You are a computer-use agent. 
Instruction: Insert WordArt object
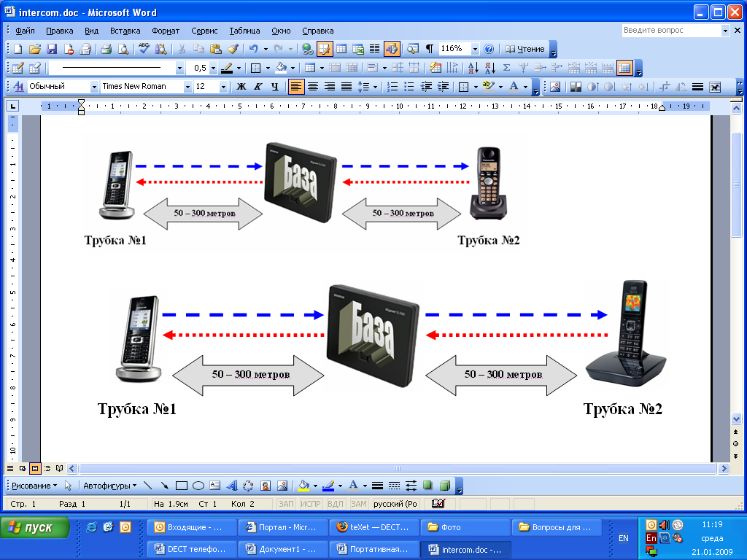[231, 486]
